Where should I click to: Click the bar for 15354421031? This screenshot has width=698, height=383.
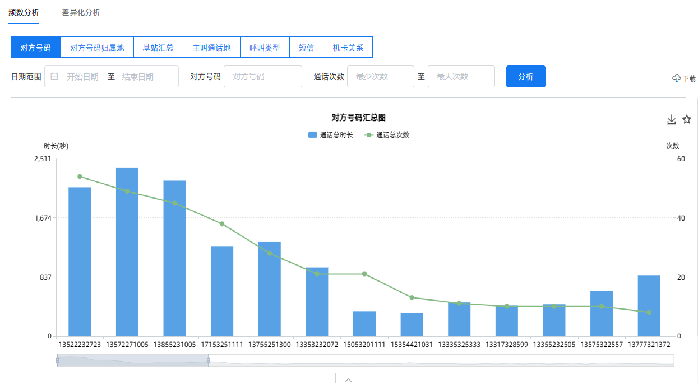[412, 324]
